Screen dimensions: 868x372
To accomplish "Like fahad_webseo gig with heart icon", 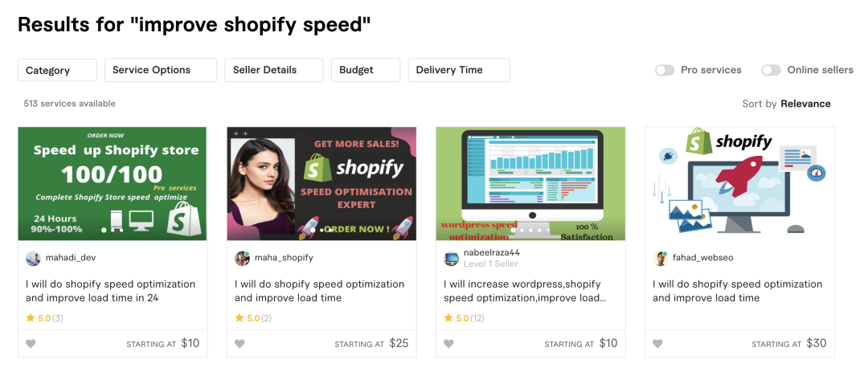I will [657, 344].
